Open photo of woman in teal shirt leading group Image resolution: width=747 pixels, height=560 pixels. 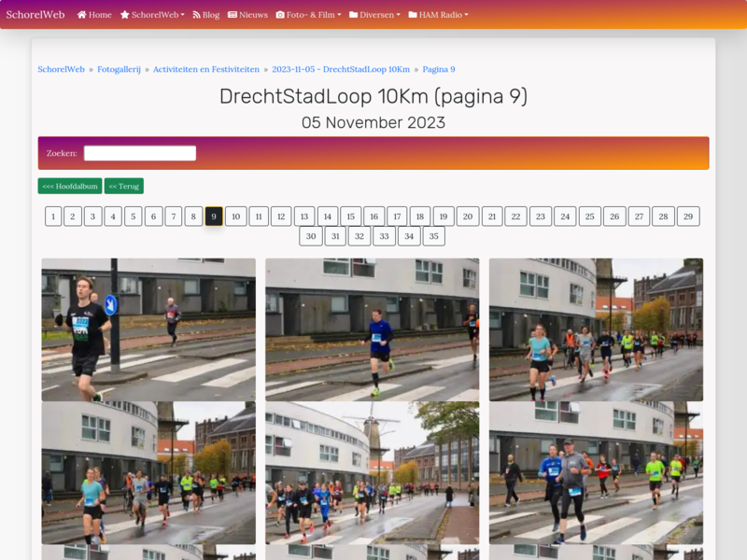point(596,329)
